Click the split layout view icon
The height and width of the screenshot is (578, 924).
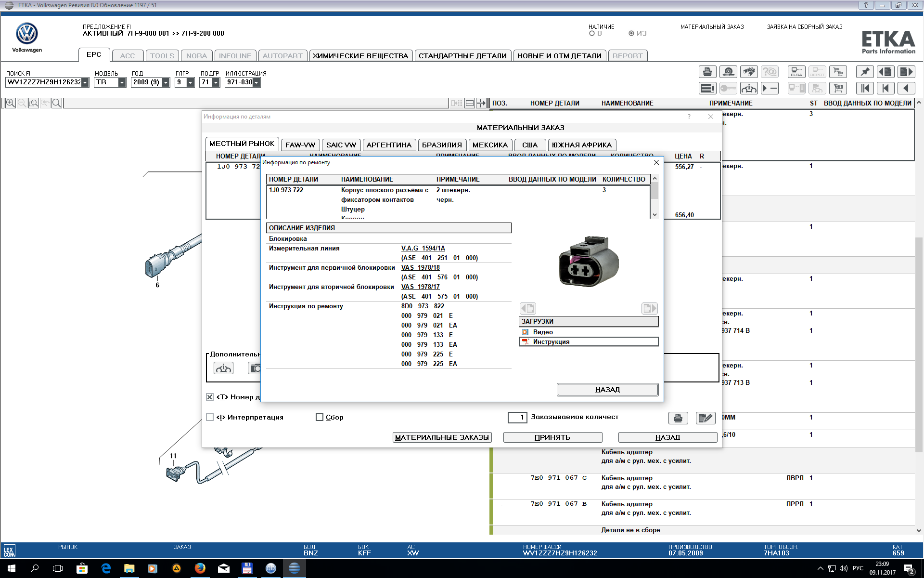click(x=470, y=103)
